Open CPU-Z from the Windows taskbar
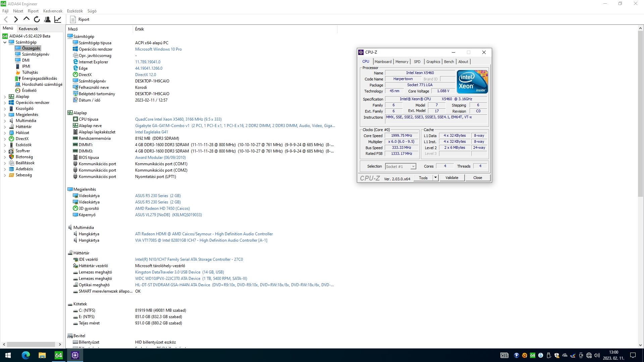Viewport: 644px width, 362px height. [75, 355]
